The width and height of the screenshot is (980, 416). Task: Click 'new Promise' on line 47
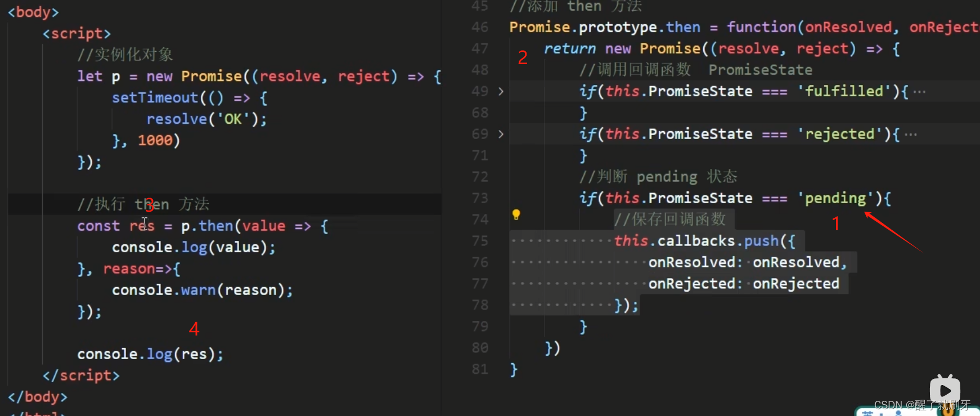[653, 48]
